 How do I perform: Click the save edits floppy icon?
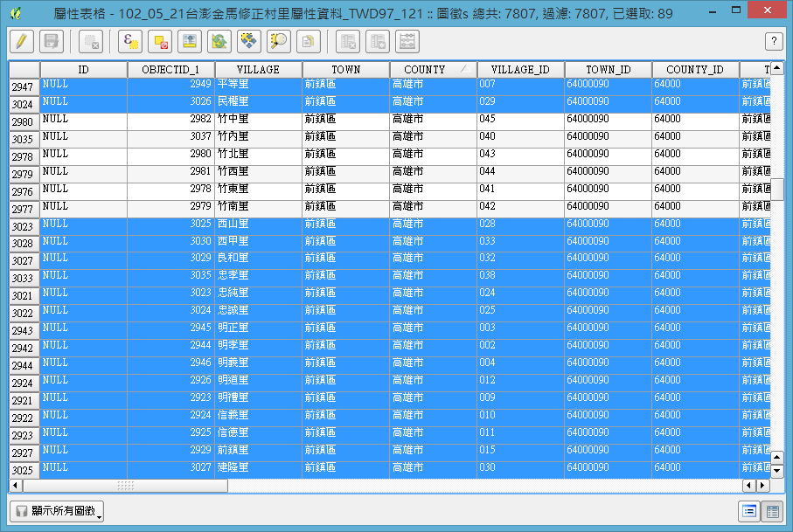tap(51, 41)
